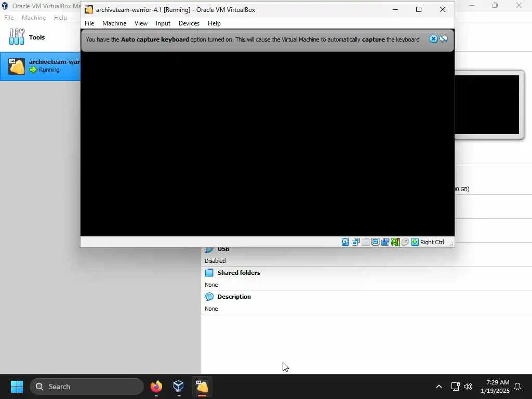
Task: Open File menu in VirtualBox Manager window
Action: click(9, 18)
